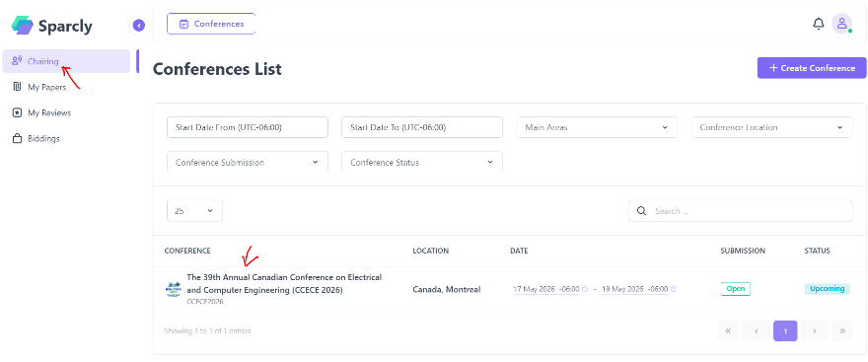The image size is (868, 362).
Task: Click the Start Date From field
Action: (x=248, y=127)
